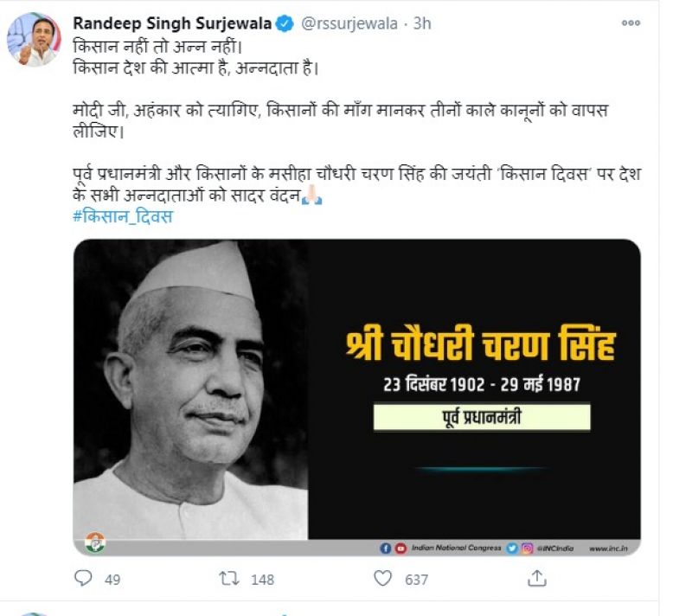Click the YouTube icon in image footer
The width and height of the screenshot is (692, 616).
pyautogui.click(x=400, y=548)
